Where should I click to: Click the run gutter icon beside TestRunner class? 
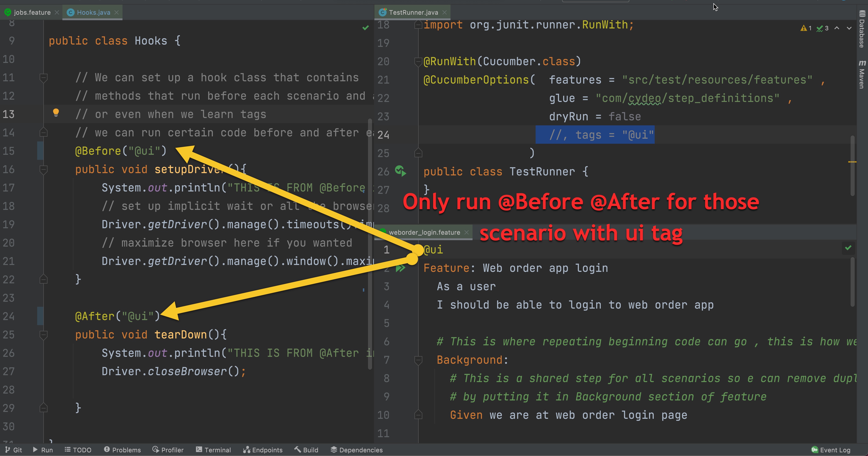point(401,171)
